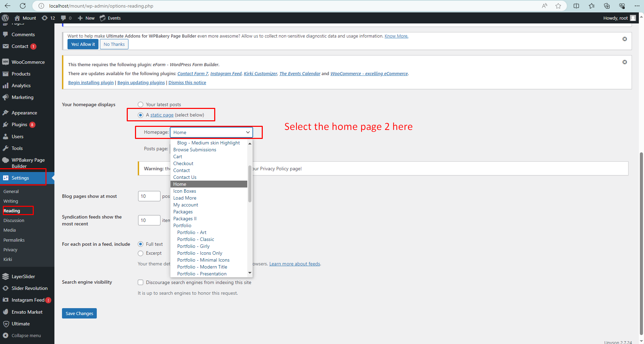Open Events icon in admin bar

click(x=103, y=18)
